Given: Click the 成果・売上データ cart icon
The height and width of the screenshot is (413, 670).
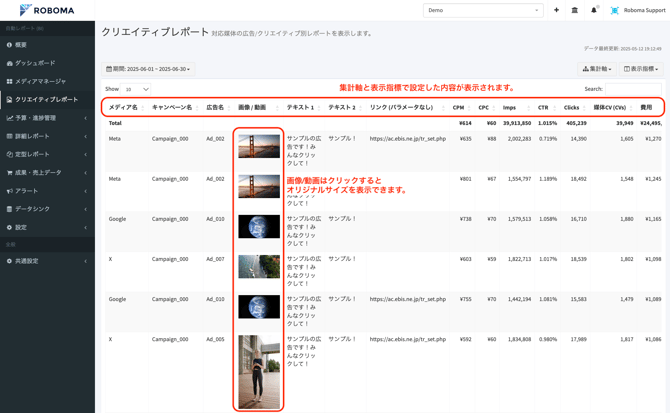Looking at the screenshot, I should click(9, 173).
